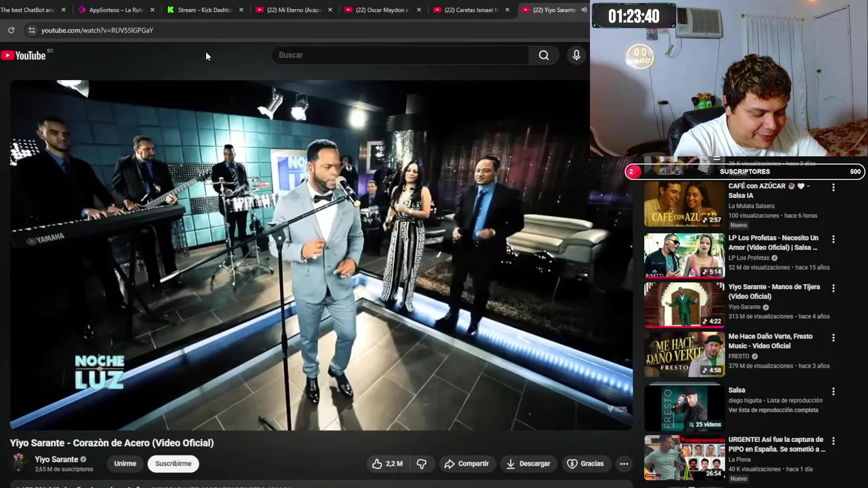
Task: Mute audio icon on Yiyo Sarante tab
Action: click(x=584, y=10)
